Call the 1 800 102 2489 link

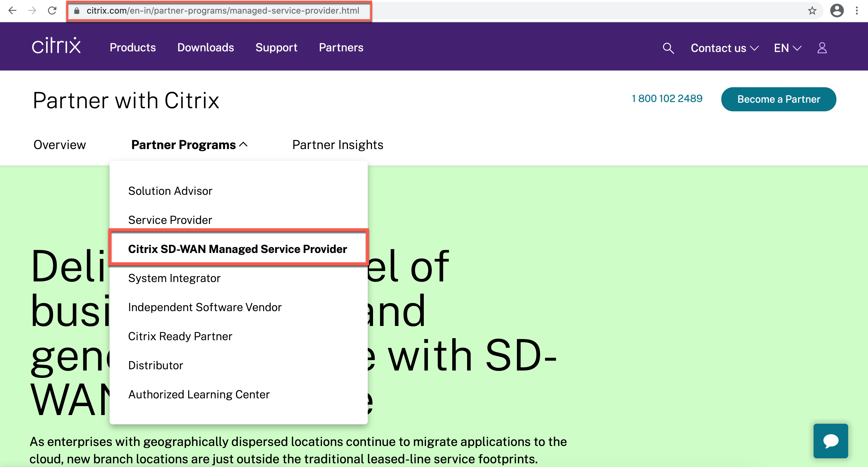tap(667, 99)
